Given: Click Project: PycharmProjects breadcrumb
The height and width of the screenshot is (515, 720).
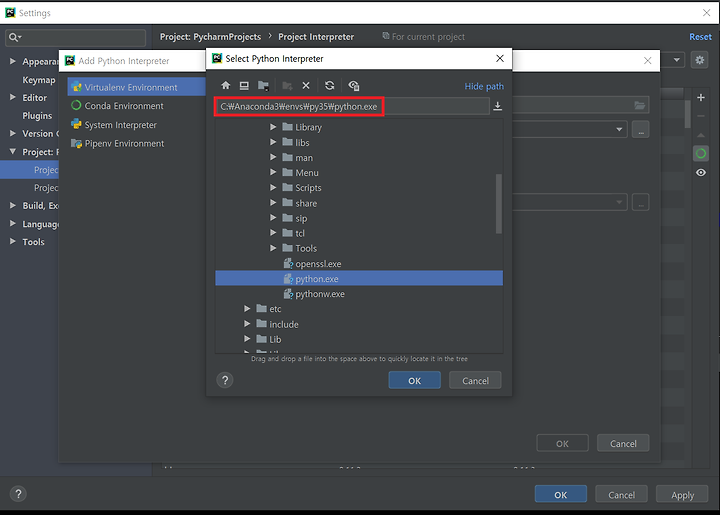Looking at the screenshot, I should 210,37.
